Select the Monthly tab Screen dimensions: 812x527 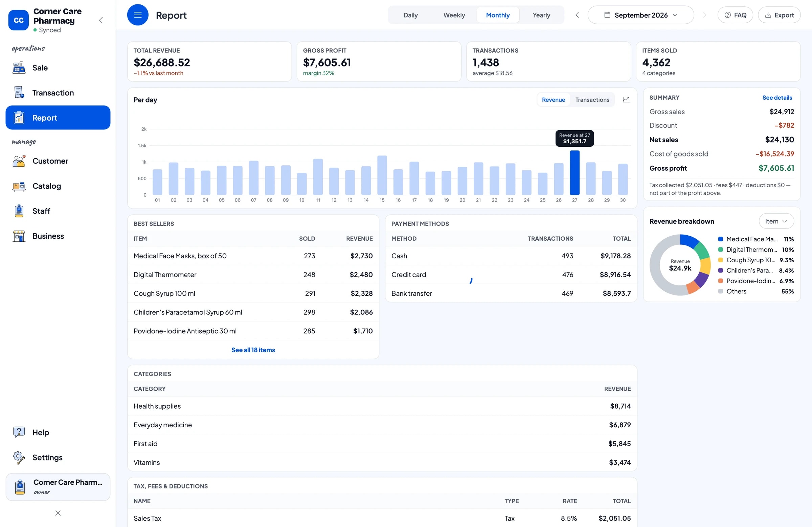(x=498, y=15)
